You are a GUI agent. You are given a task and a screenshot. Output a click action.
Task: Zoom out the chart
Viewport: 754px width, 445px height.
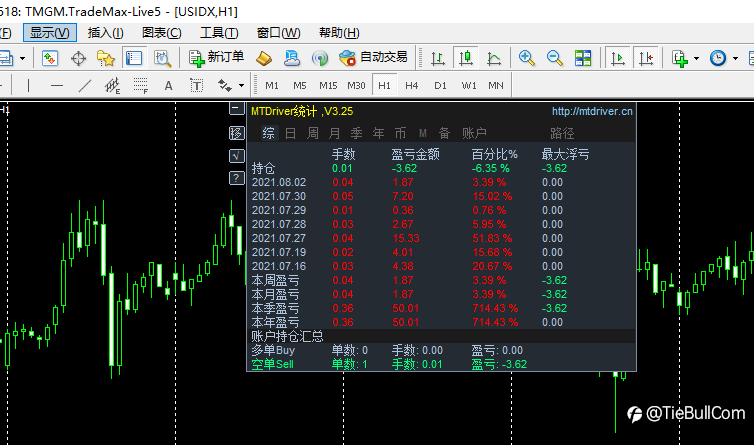click(x=554, y=58)
